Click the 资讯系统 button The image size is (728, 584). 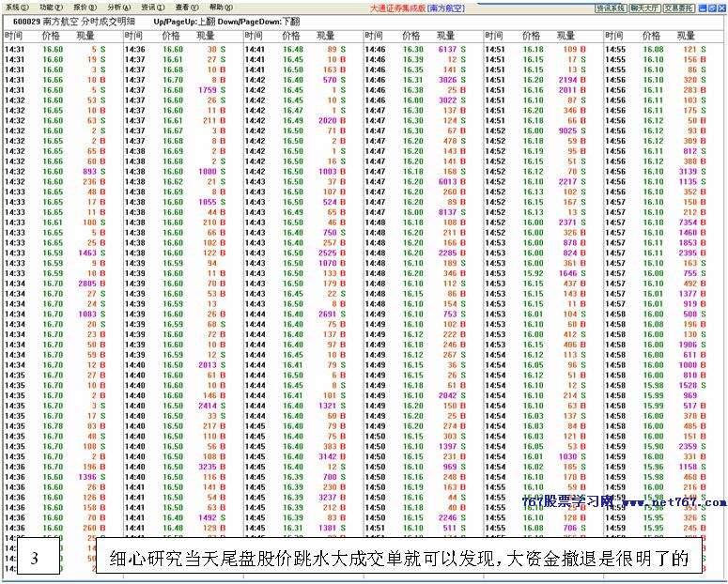pos(610,8)
